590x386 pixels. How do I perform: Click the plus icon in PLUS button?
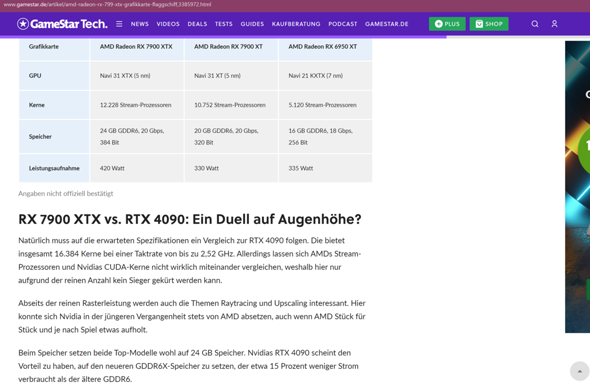(438, 24)
